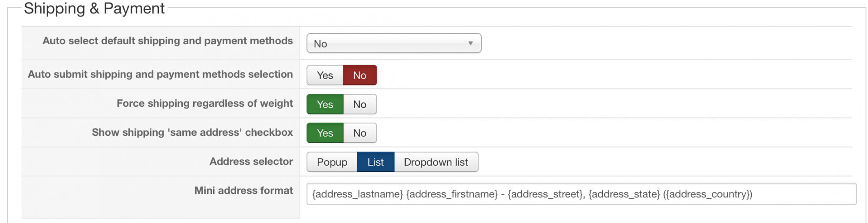
Task: Enable Force shipping regardless of weight
Action: pyautogui.click(x=325, y=105)
